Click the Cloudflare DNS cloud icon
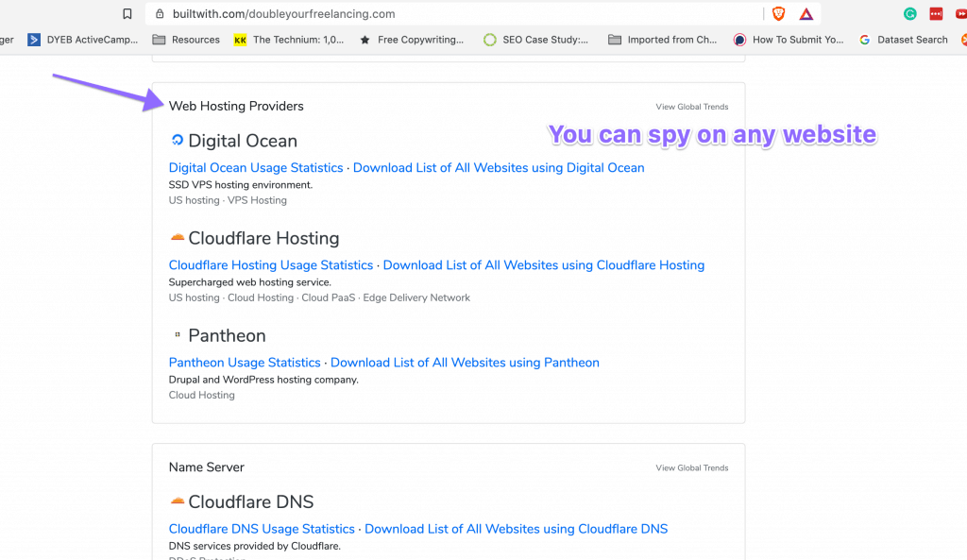967x560 pixels. (x=177, y=501)
